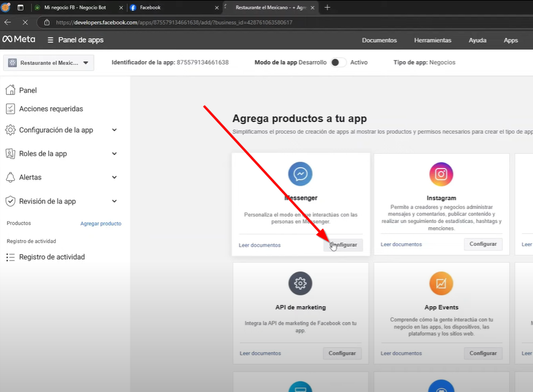This screenshot has width=533, height=392.
Task: Click the Agrega productos a tu app heading
Action: coord(300,119)
